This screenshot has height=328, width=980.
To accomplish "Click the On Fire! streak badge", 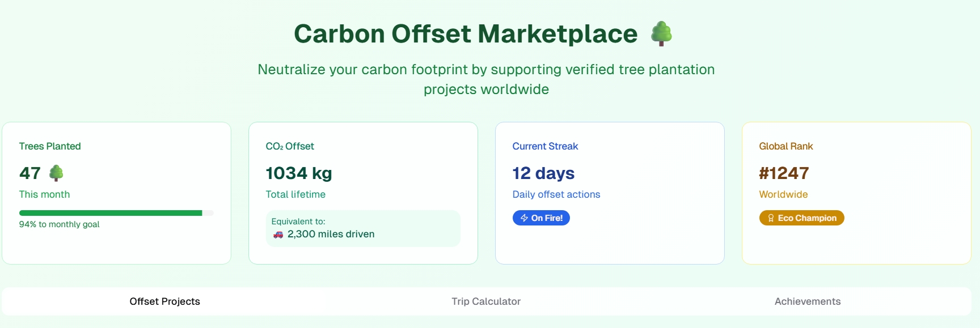I will point(541,218).
